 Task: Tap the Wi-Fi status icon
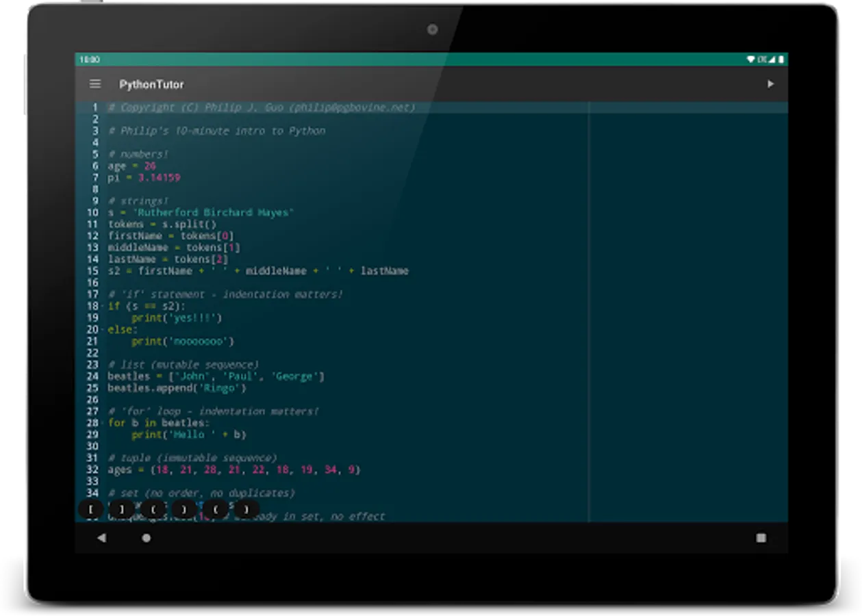point(751,60)
